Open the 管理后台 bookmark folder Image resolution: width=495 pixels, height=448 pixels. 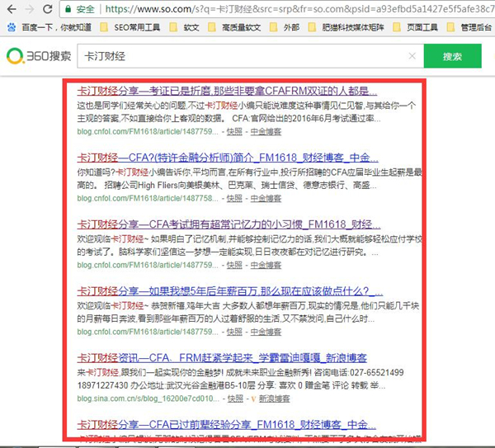coord(469,27)
